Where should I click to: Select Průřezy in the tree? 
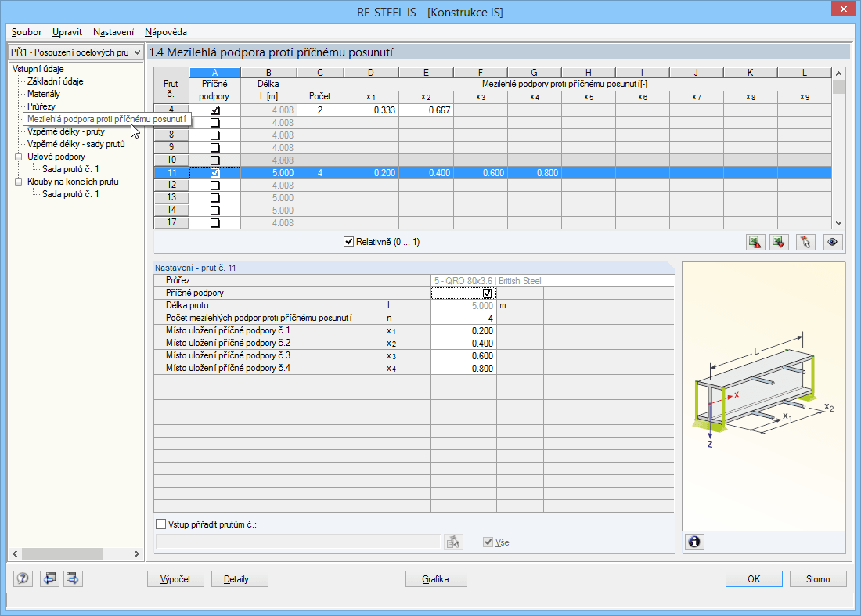(x=41, y=106)
